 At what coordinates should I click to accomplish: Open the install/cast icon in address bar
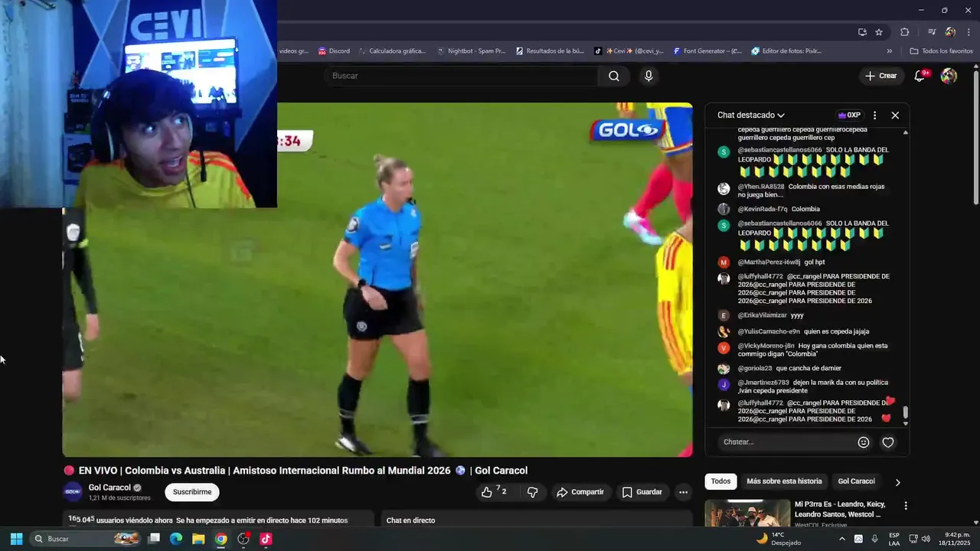click(862, 32)
